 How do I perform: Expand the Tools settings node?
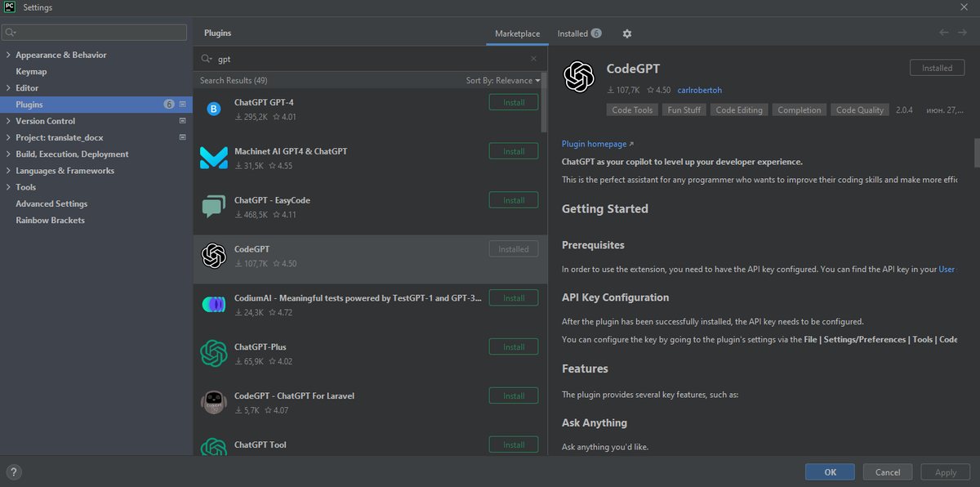[8, 187]
